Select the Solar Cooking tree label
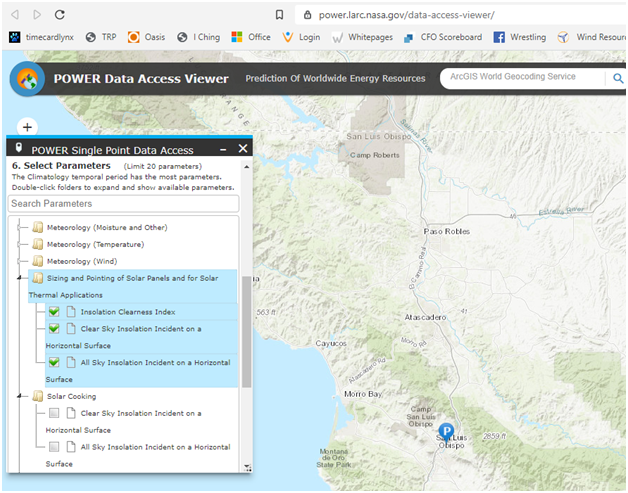The image size is (628, 493). 72,396
